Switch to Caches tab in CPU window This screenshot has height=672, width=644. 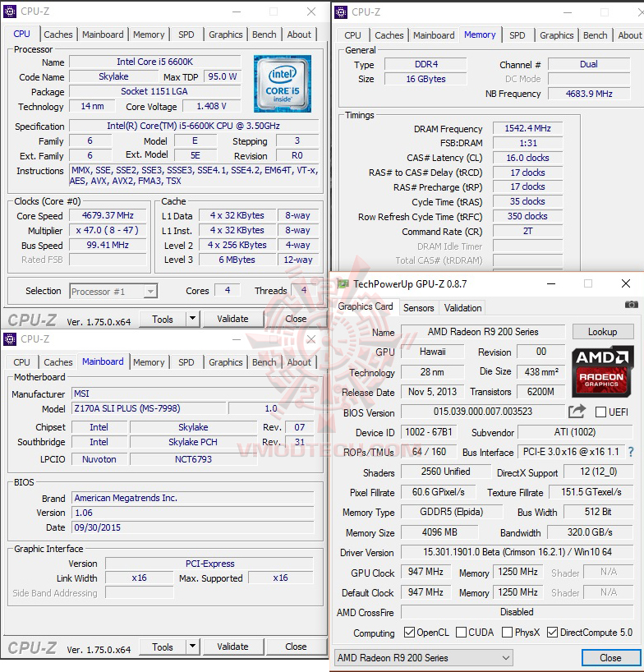click(58, 35)
